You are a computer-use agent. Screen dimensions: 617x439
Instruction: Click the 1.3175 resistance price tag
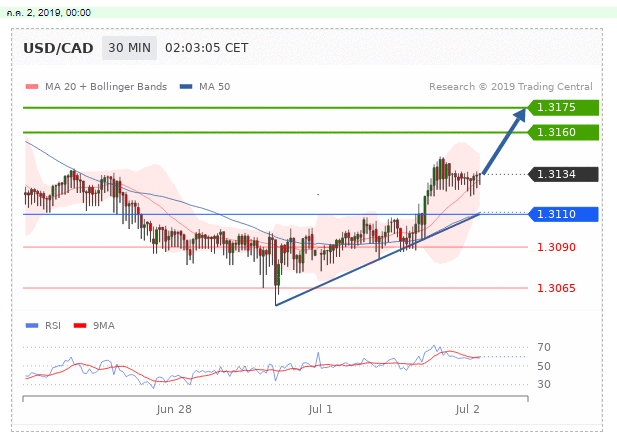coord(563,107)
